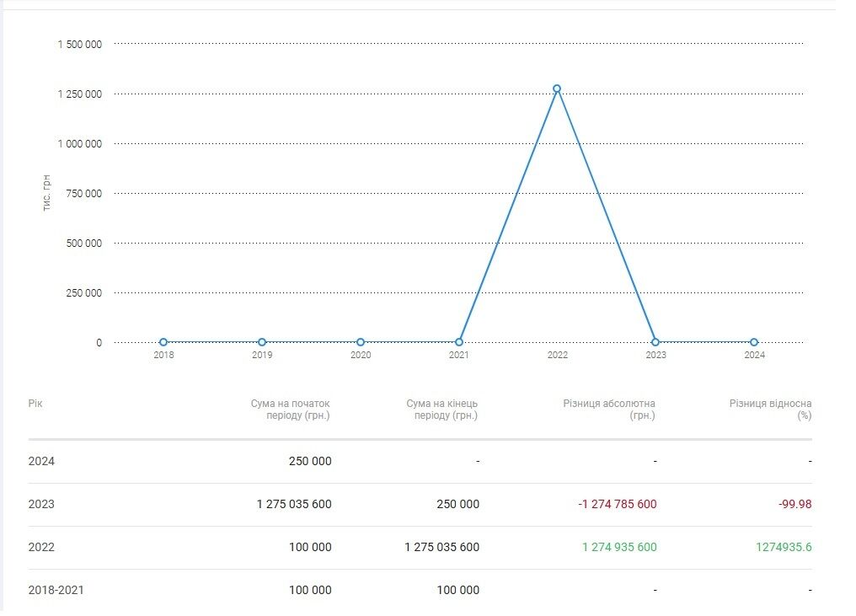Click the 2019 data point marker

tap(262, 342)
